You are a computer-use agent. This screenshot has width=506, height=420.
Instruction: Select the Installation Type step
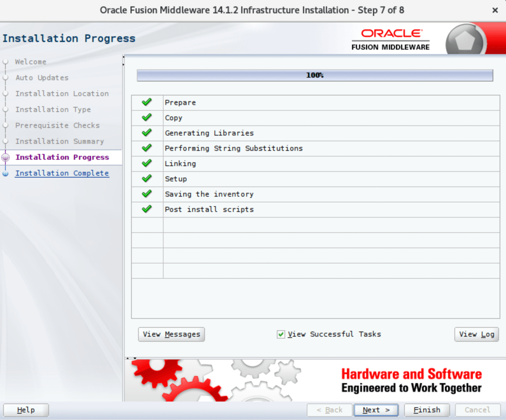point(53,110)
